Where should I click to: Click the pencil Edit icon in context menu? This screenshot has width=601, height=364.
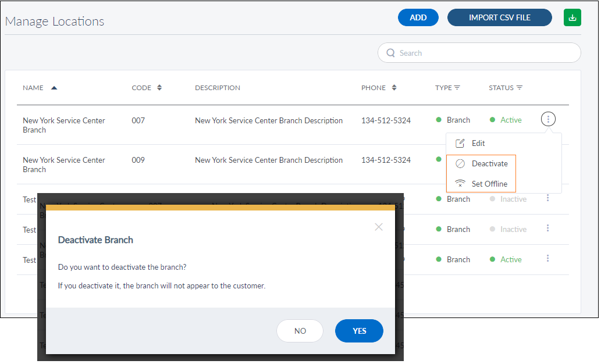(x=460, y=143)
